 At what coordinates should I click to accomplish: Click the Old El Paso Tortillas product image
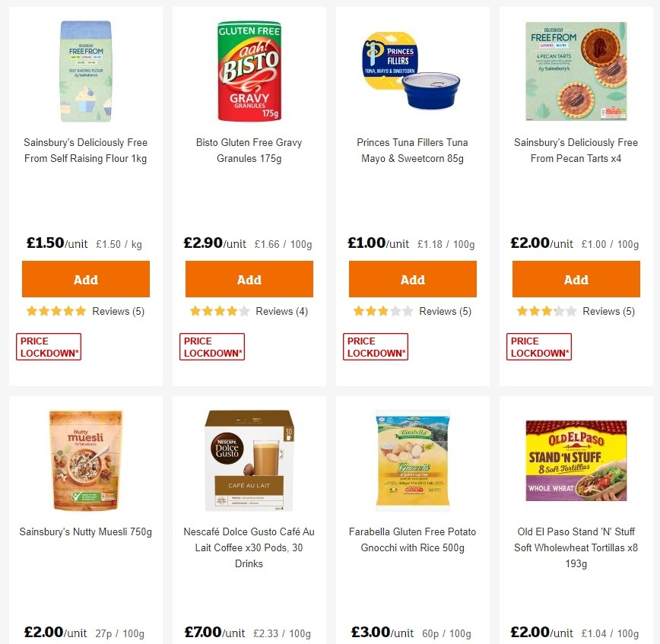[x=576, y=460]
